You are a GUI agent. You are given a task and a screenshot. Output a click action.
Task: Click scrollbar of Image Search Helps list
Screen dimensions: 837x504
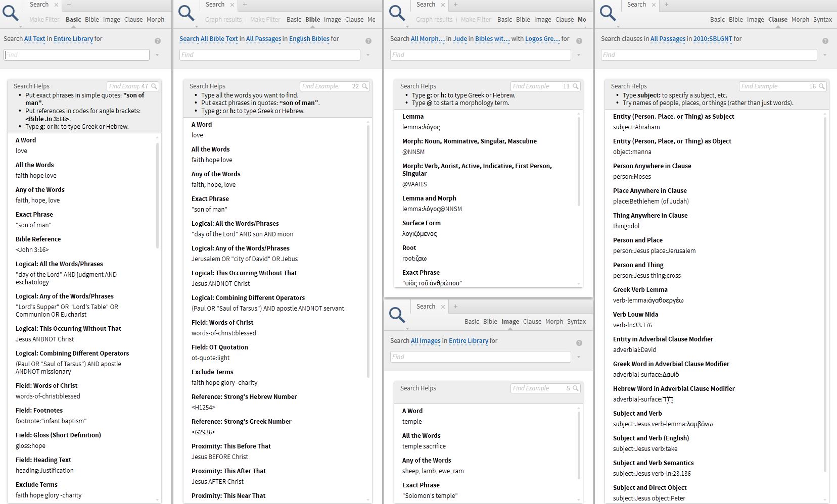pos(579,445)
